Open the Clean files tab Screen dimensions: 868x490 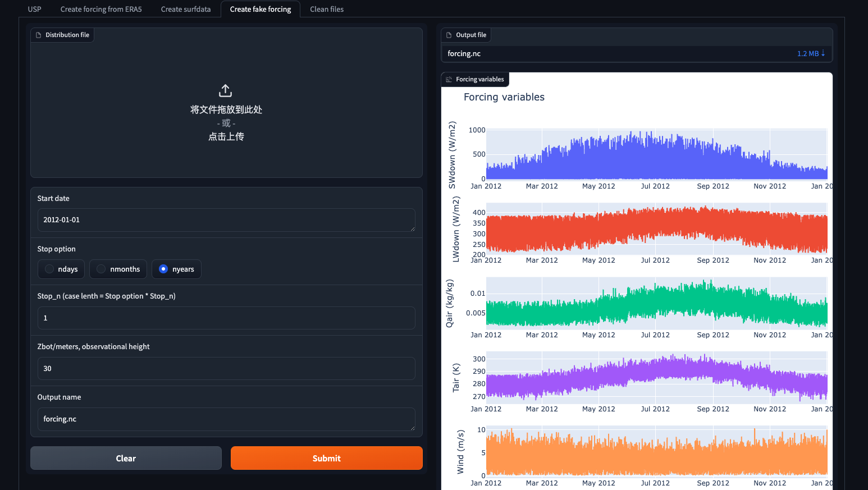[x=327, y=9]
